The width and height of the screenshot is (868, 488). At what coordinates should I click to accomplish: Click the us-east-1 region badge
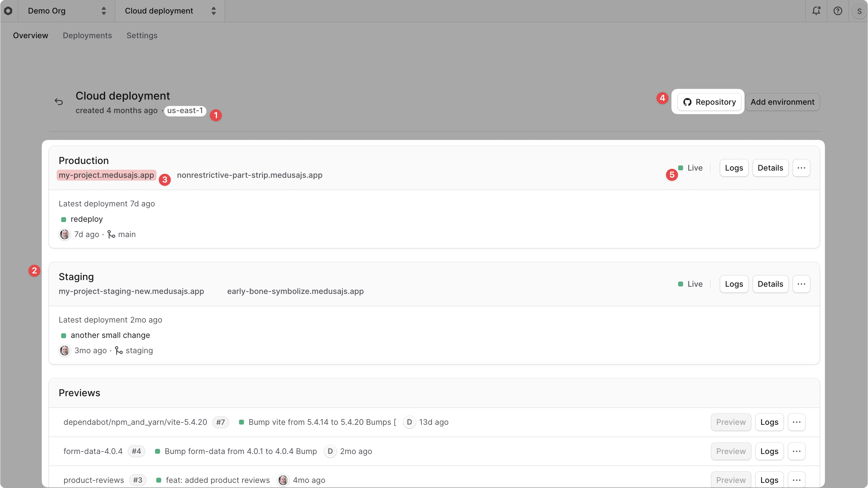click(x=185, y=110)
